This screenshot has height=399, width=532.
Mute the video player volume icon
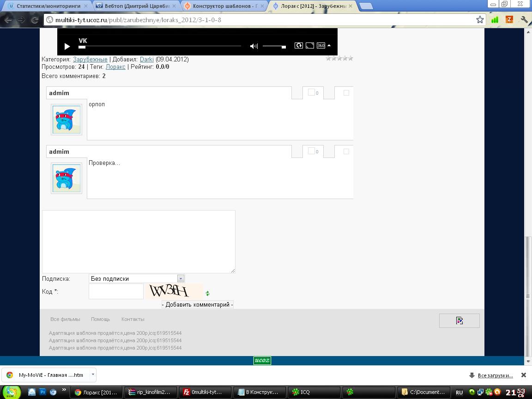click(x=254, y=46)
